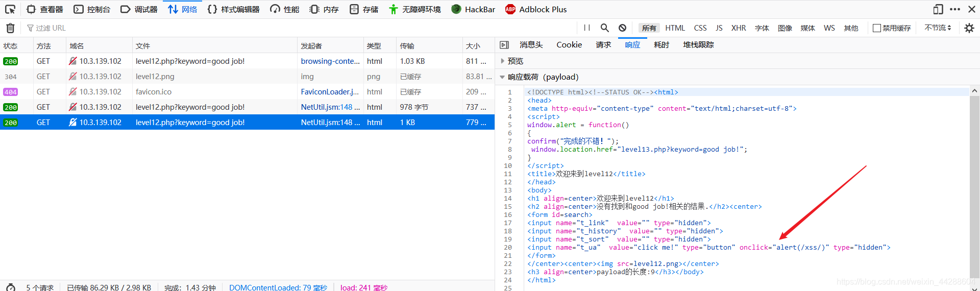Viewport: 980px width, 291px height.
Task: Enable the 禁用缓存 checkbox
Action: click(877, 28)
